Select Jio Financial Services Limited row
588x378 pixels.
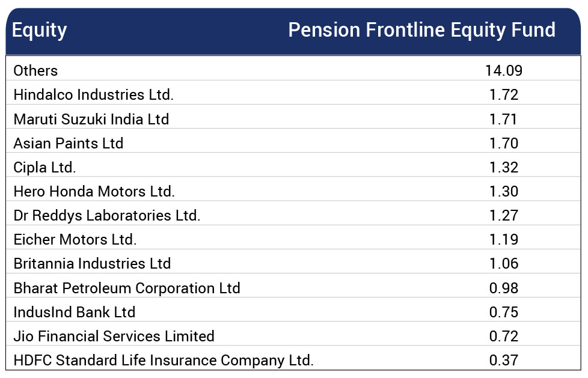[293, 334]
